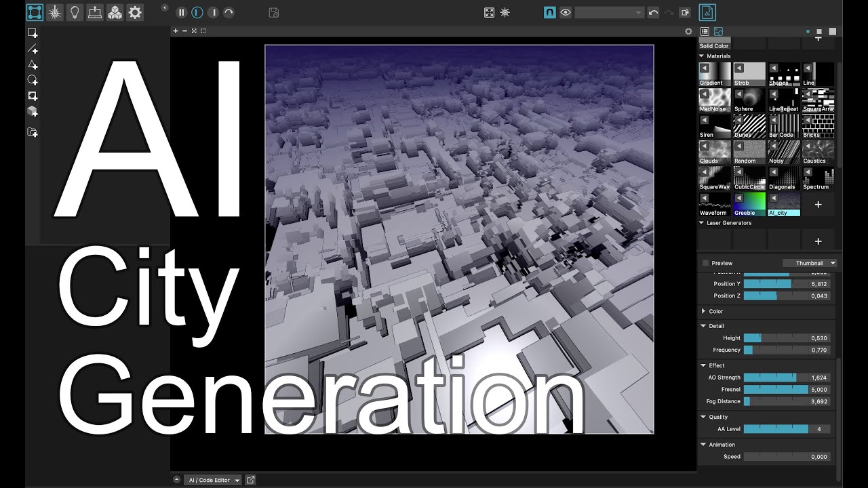
Task: Toggle the eye visibility button
Action: [x=566, y=12]
